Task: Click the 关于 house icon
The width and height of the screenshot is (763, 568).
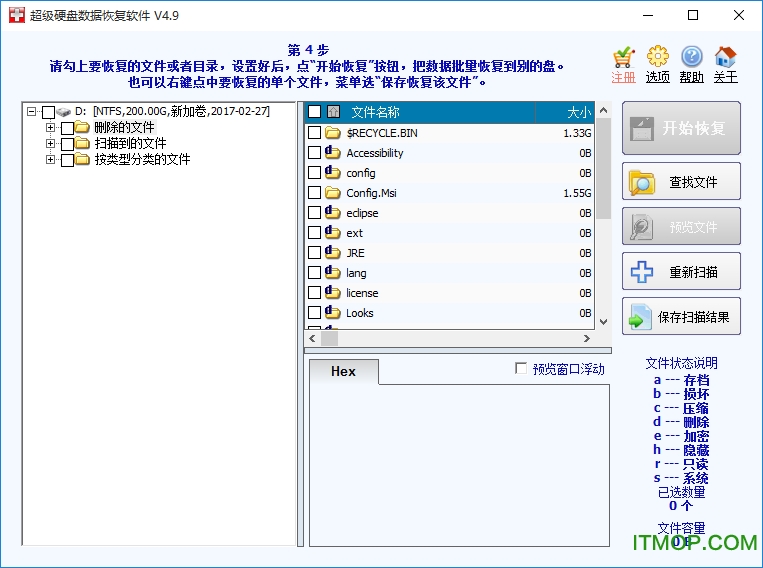Action: pos(726,57)
